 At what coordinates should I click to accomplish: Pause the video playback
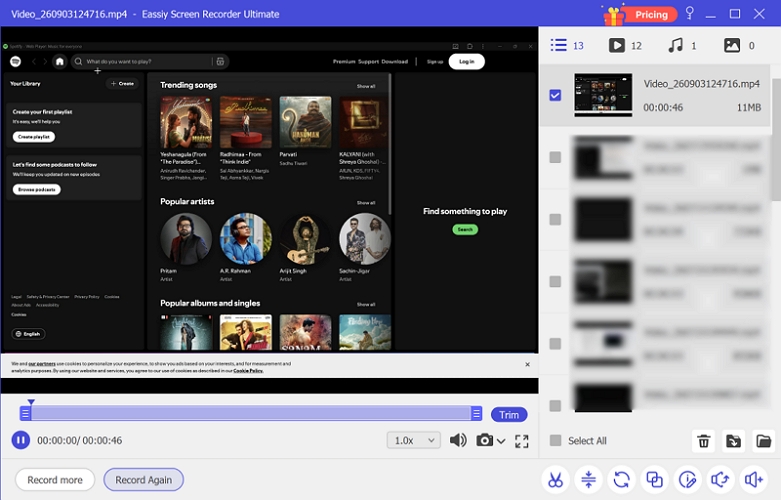pyautogui.click(x=20, y=440)
